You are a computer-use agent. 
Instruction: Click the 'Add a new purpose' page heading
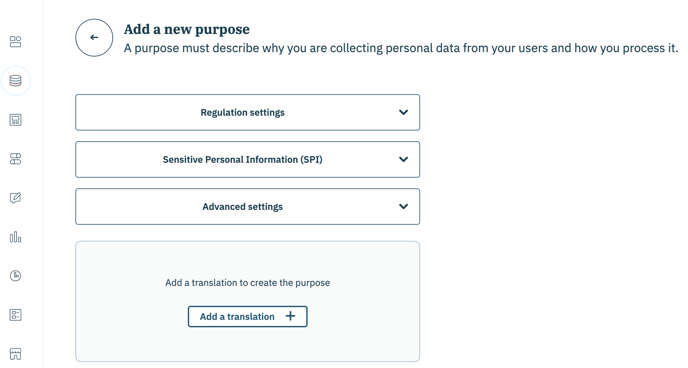(186, 29)
